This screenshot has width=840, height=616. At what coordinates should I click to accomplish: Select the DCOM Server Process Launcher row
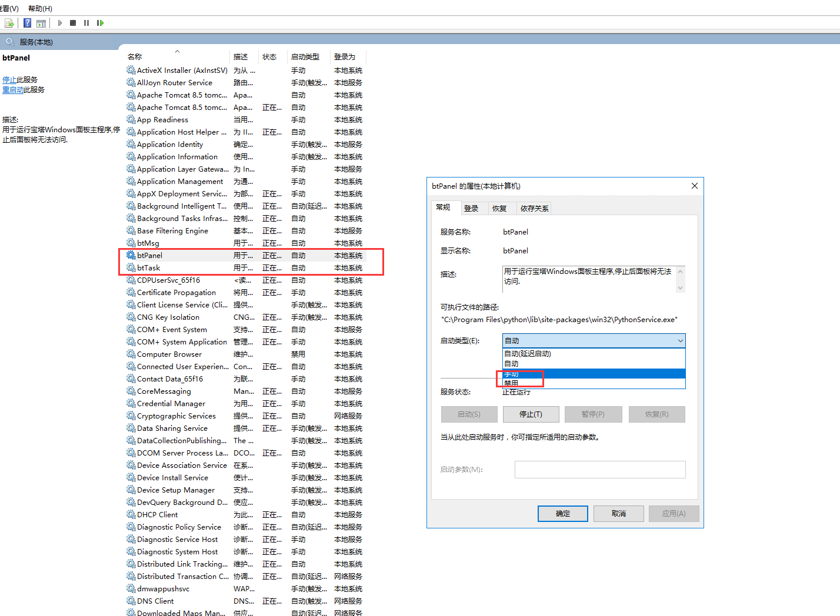click(x=245, y=453)
